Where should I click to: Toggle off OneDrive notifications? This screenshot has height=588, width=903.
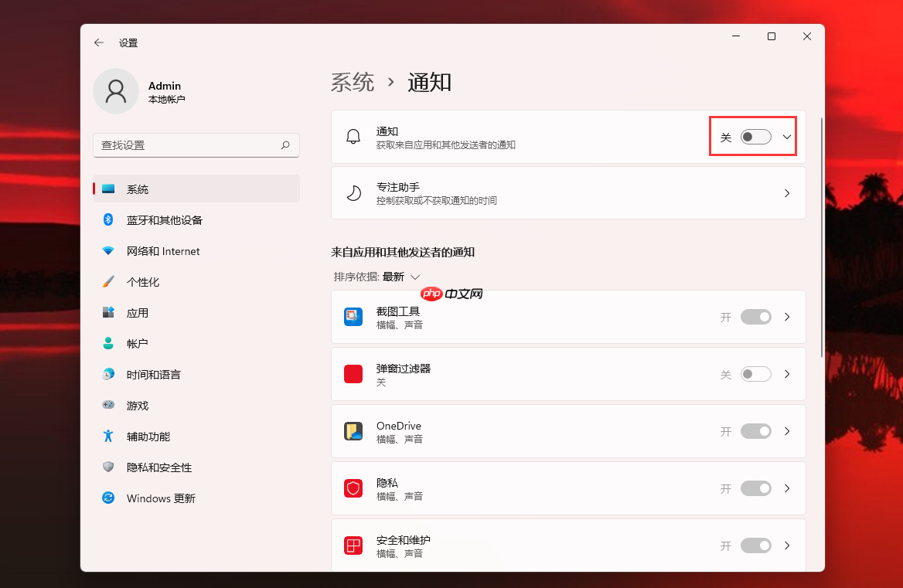755,431
